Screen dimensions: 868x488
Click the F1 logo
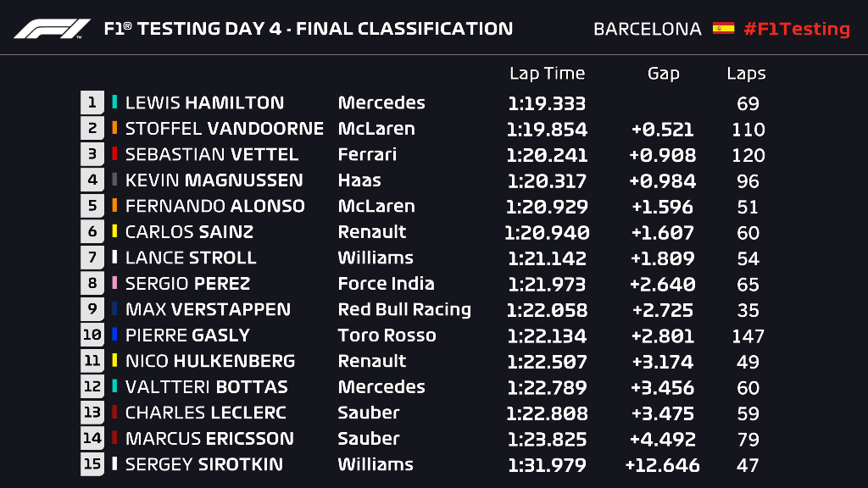pyautogui.click(x=52, y=29)
